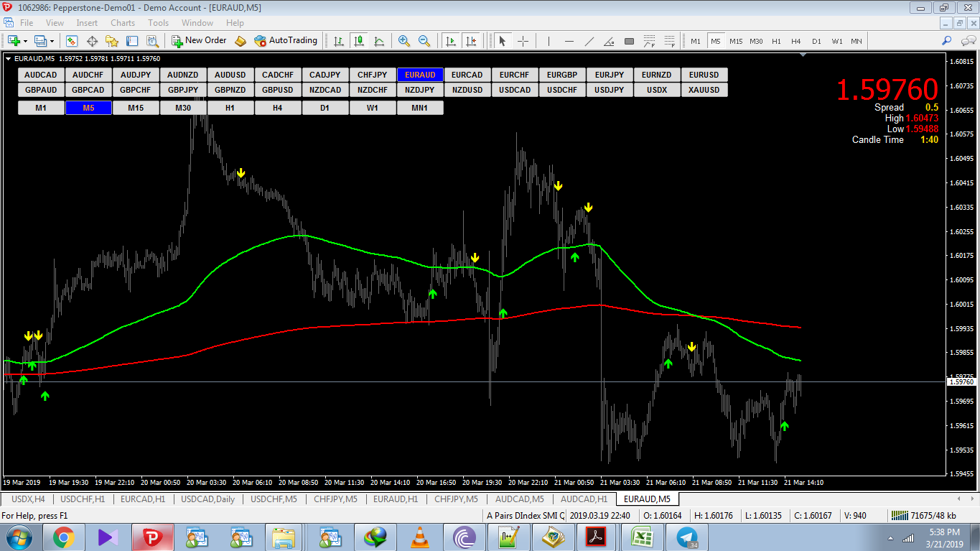Zoom in on the chart
Screen dimensions: 980x551
(404, 41)
